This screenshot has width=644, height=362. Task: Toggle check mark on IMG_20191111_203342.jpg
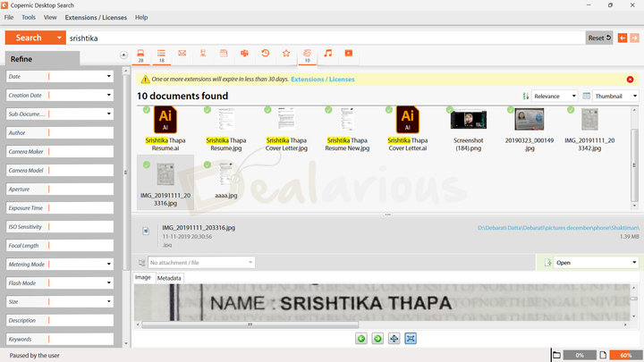(571, 110)
